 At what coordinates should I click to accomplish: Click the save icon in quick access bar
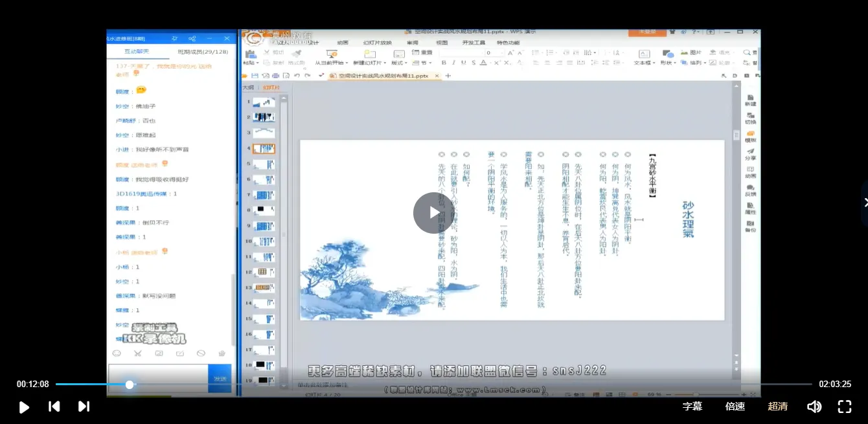coord(255,76)
